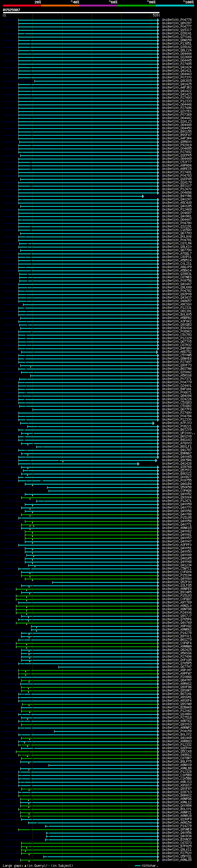The image size is (197, 868).
Task: Click the red 20% identity legend segment
Action: click(22, 6)
